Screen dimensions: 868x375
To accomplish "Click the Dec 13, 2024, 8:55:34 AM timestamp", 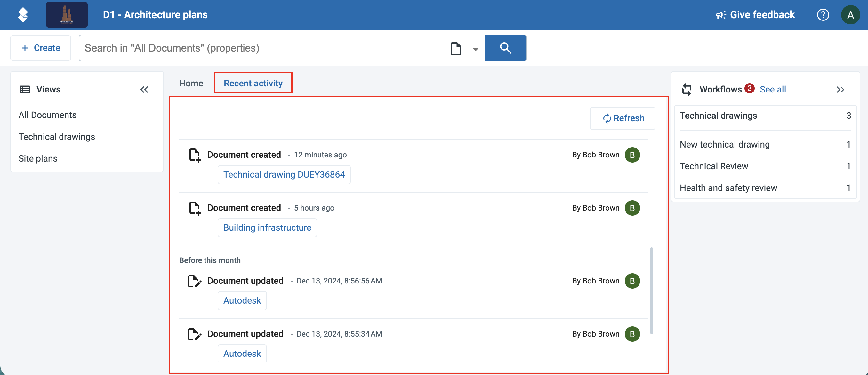I will pos(339,334).
